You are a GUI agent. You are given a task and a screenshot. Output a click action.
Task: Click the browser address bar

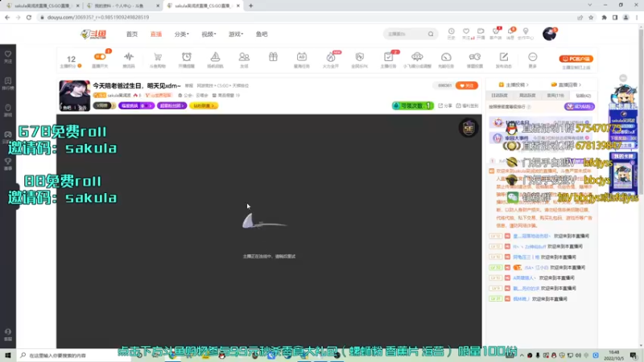(306, 17)
